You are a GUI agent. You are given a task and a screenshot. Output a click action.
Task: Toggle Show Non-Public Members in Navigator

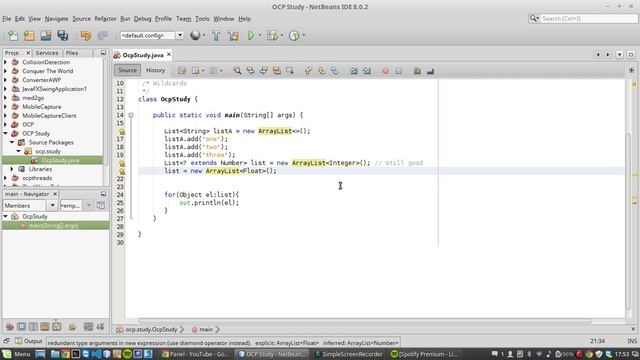[x=45, y=327]
